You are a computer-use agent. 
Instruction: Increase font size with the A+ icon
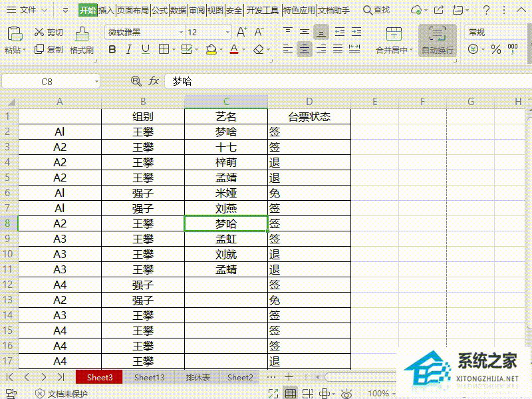click(x=242, y=33)
